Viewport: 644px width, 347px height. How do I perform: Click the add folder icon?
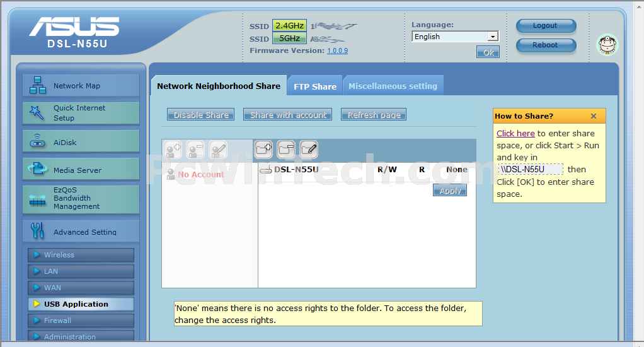pos(263,150)
